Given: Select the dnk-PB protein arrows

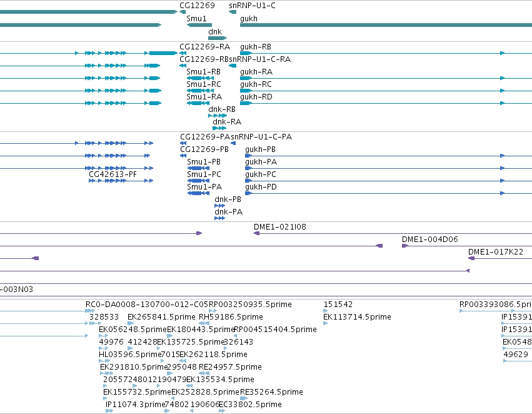Looking at the screenshot, I should tap(220, 206).
